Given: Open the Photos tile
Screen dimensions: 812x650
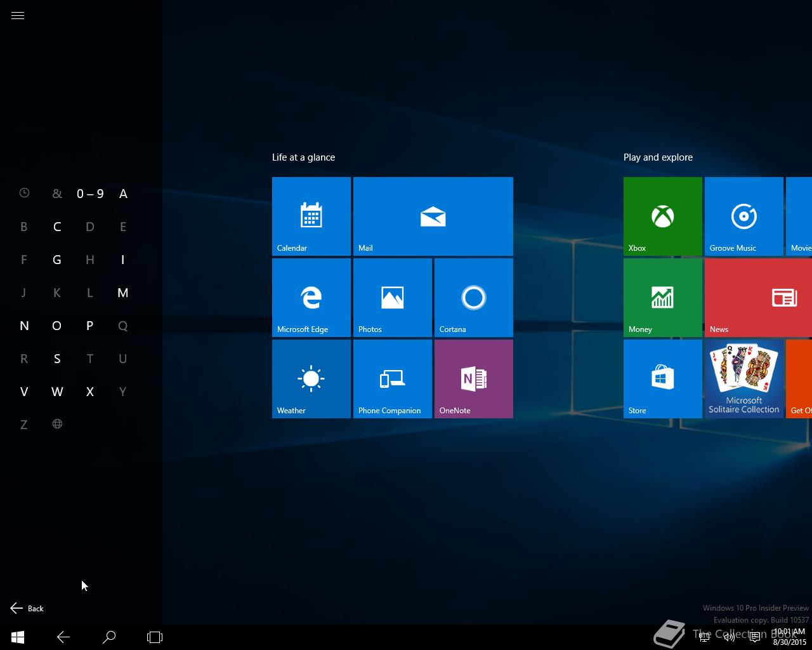Looking at the screenshot, I should [x=393, y=298].
